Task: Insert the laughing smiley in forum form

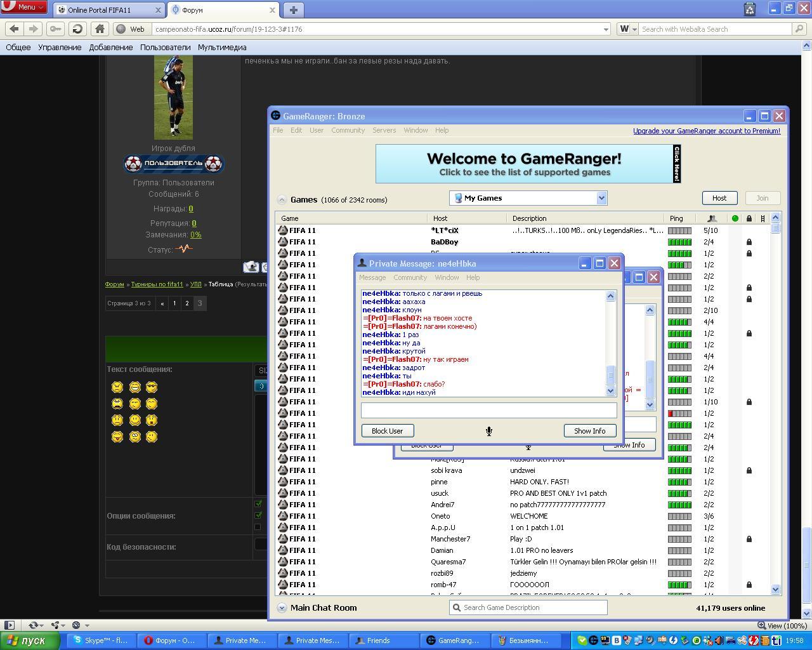Action: [x=134, y=387]
